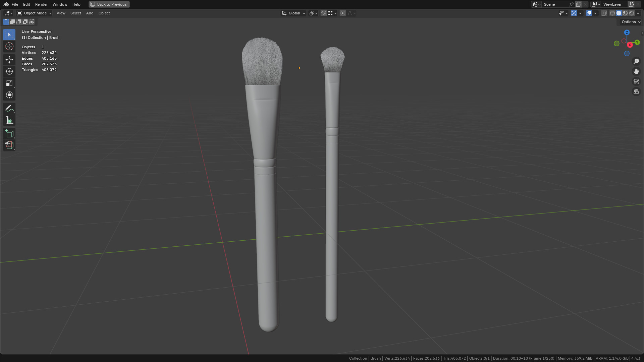The height and width of the screenshot is (362, 644).
Task: Select the 3D Cursor tool
Action: point(9,46)
